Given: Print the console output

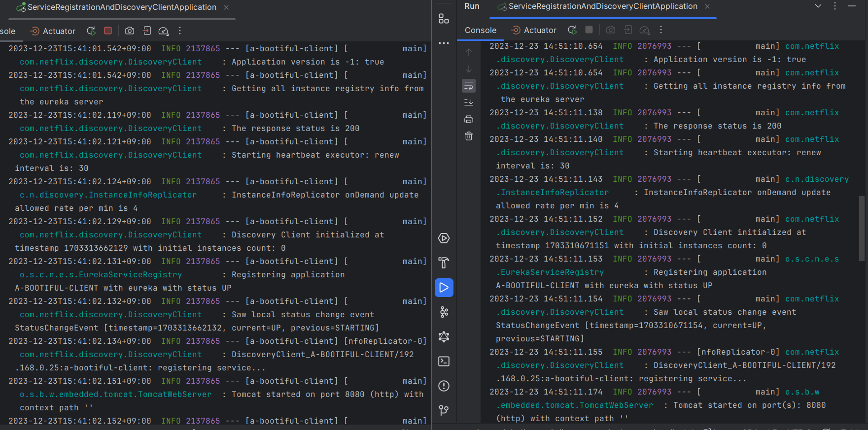Looking at the screenshot, I should click(469, 119).
